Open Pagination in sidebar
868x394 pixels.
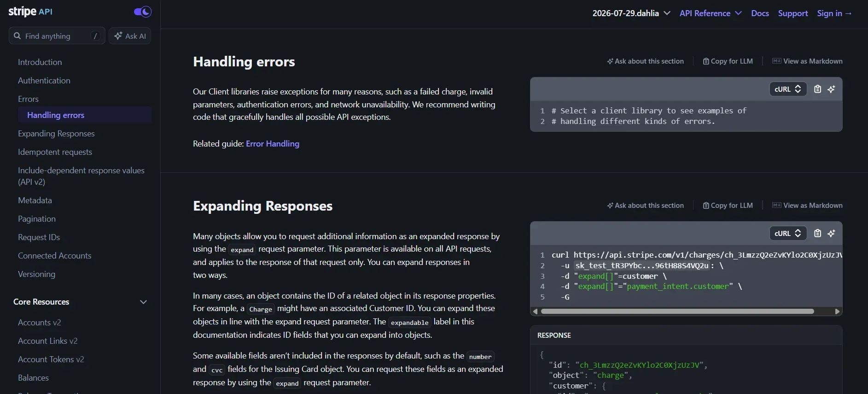pos(37,219)
